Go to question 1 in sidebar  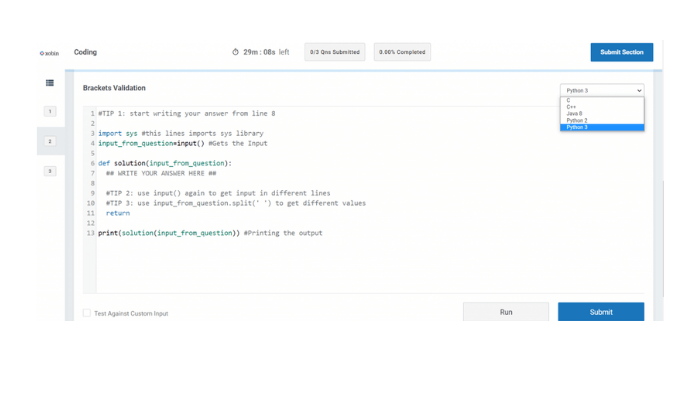coord(50,111)
